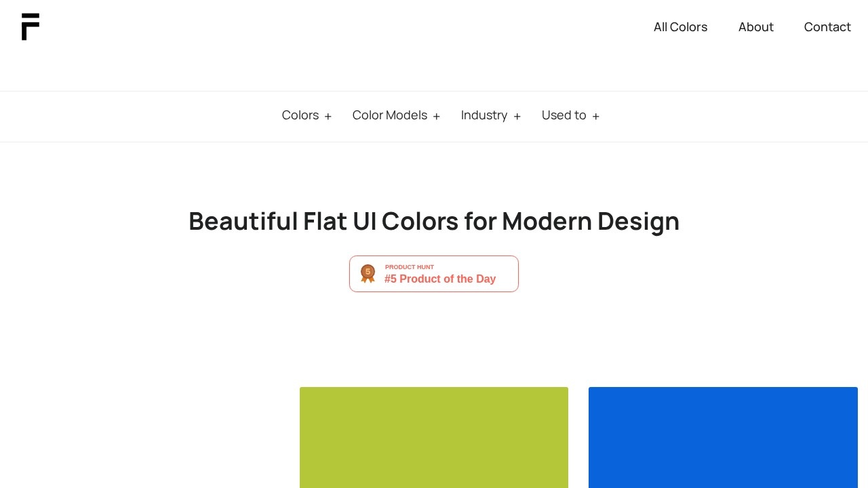
Task: Click the F logo icon
Action: tap(30, 27)
